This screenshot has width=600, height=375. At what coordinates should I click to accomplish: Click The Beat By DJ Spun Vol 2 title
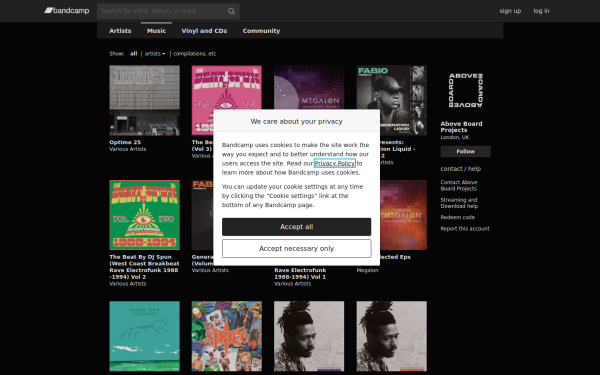144,267
